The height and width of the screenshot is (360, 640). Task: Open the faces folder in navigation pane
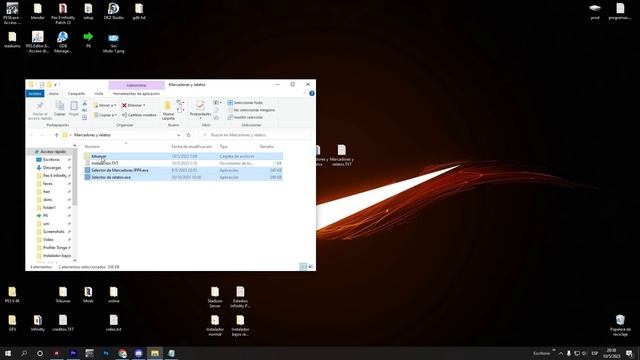[48, 184]
